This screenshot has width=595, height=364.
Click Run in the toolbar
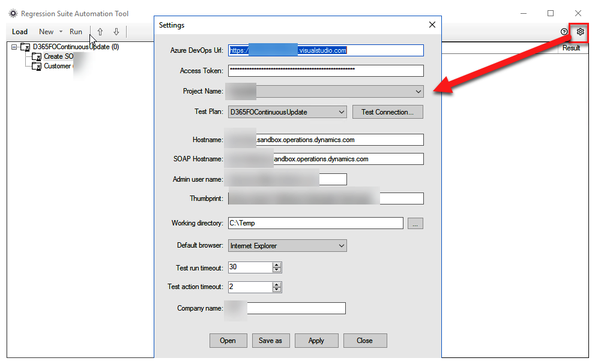pos(76,32)
